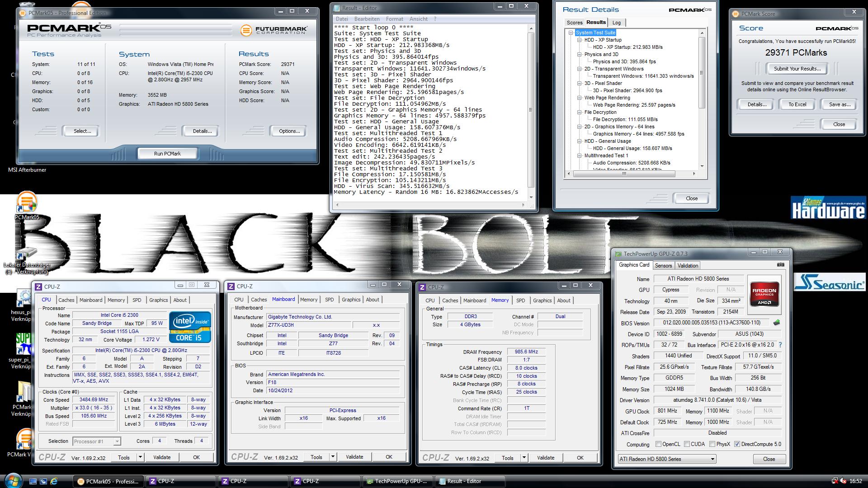Image resolution: width=868 pixels, height=488 pixels.
Task: Open Log tab in Result Details
Action: click(617, 23)
